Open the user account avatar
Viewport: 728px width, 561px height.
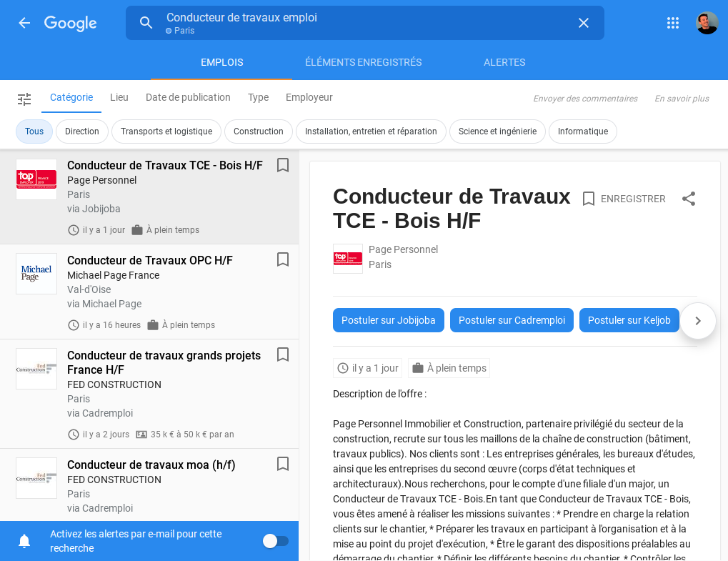(x=707, y=23)
